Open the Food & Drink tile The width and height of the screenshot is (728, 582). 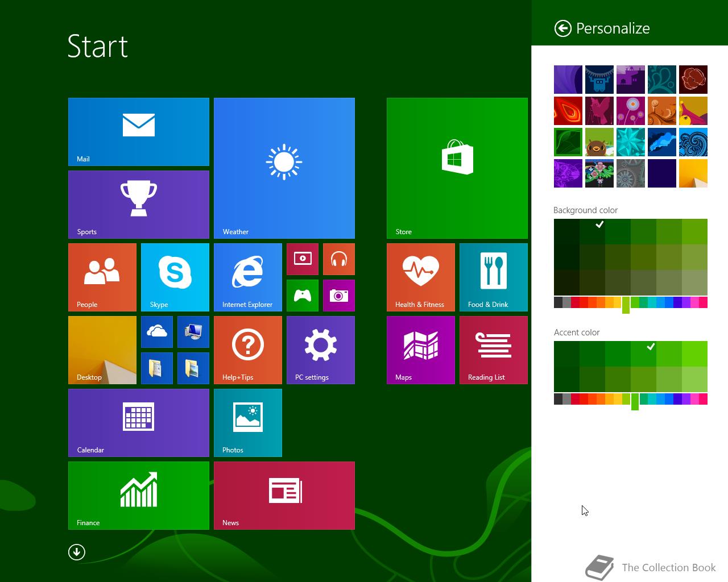click(494, 277)
